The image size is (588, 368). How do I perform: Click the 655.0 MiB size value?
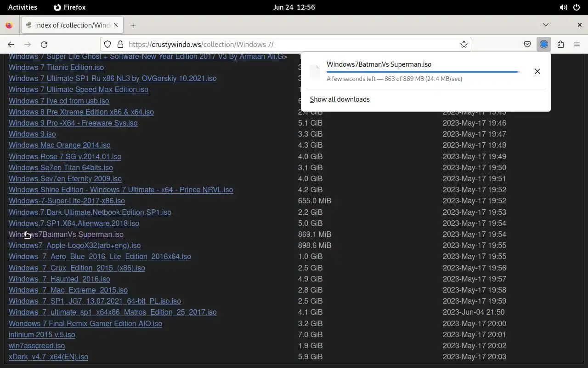(x=315, y=201)
